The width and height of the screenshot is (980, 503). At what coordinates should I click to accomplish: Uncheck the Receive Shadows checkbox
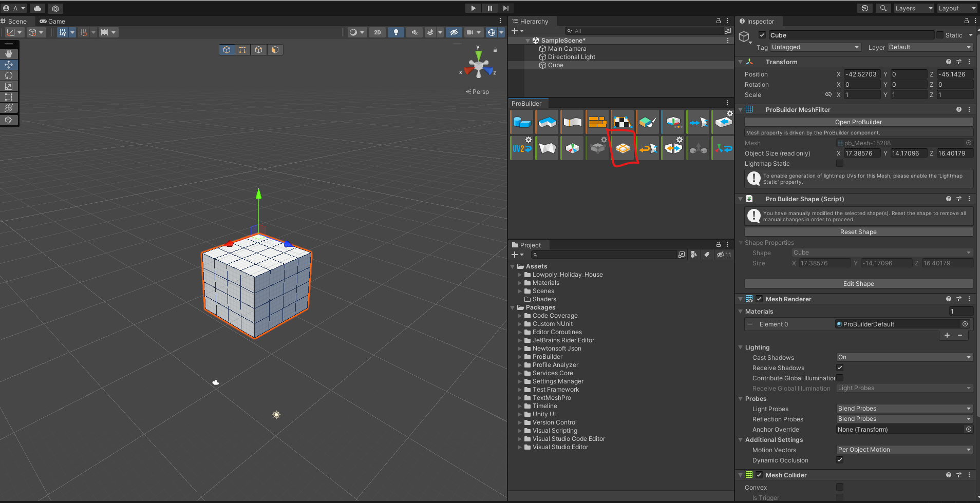click(x=840, y=367)
